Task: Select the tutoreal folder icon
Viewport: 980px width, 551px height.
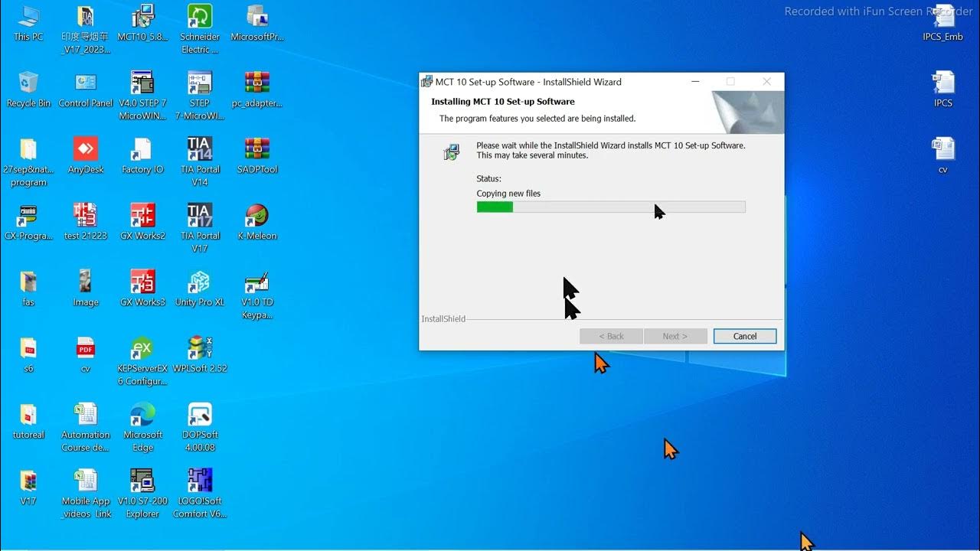Action: point(28,422)
